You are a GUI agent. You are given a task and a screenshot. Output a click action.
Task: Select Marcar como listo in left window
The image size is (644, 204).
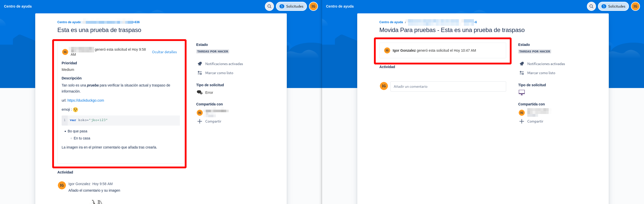point(219,73)
